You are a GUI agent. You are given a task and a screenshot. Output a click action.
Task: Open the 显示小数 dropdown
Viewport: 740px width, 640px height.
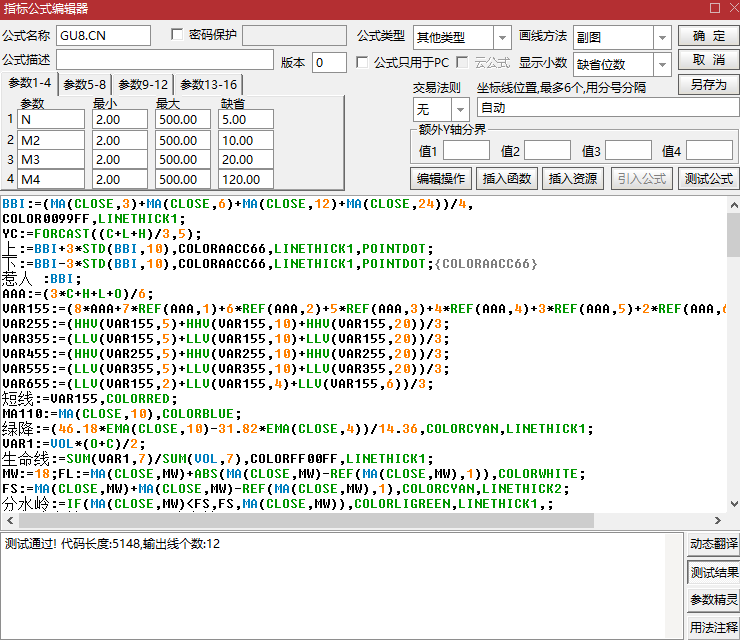pyautogui.click(x=662, y=64)
